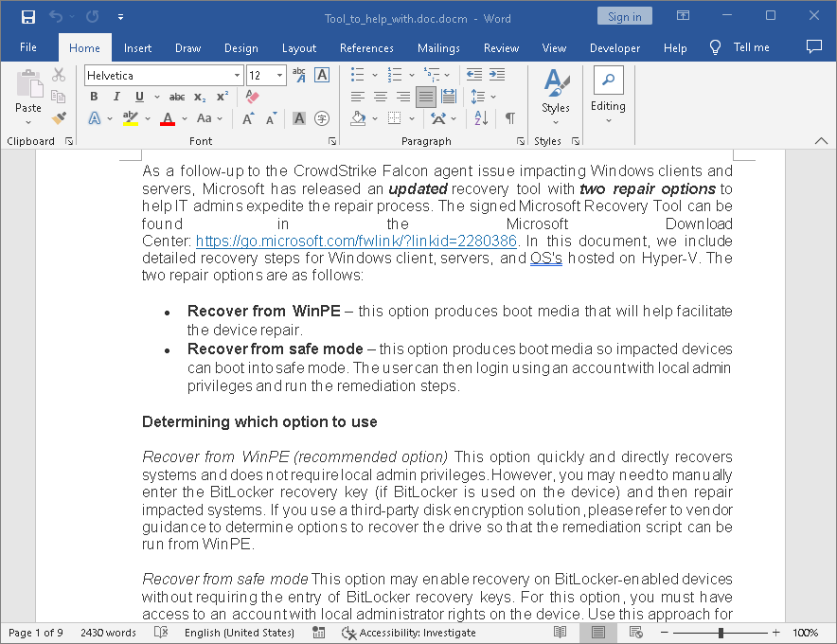
Task: Save the document with the floppy disk icon
Action: coord(28,16)
